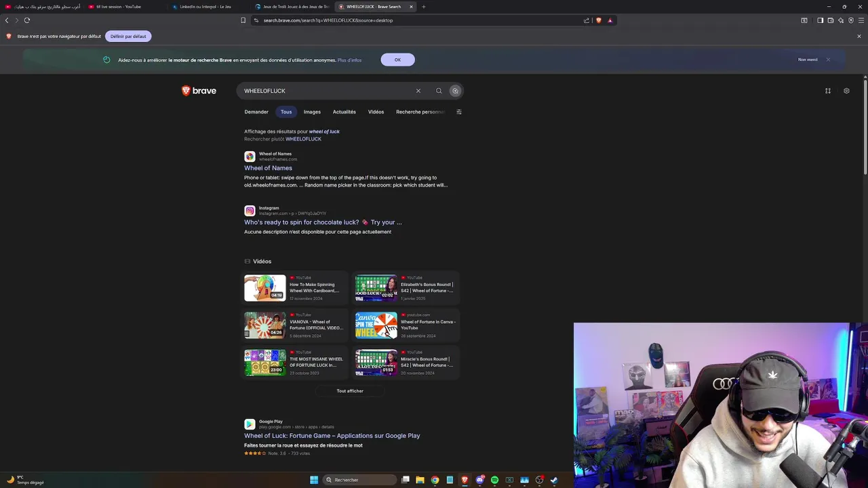Open Miracle's Bonus Round video thumbnail

coord(376,363)
